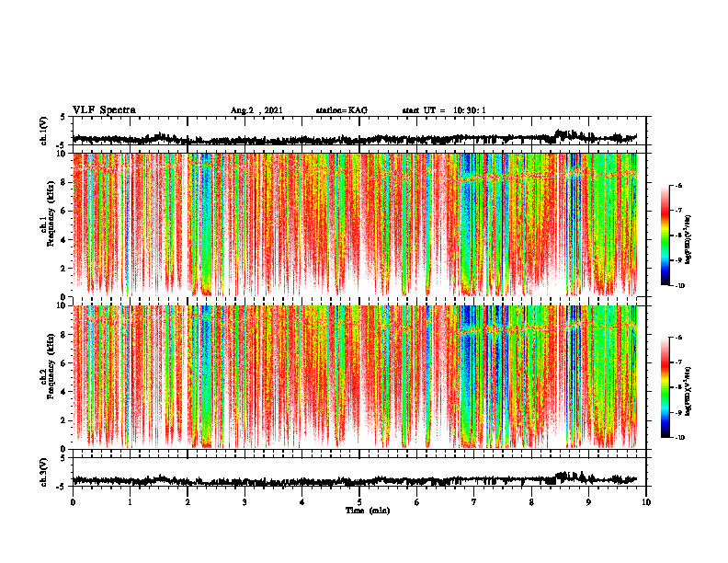Select the 'ch.1 Frequency (kHz)' axis label

pos(47,214)
